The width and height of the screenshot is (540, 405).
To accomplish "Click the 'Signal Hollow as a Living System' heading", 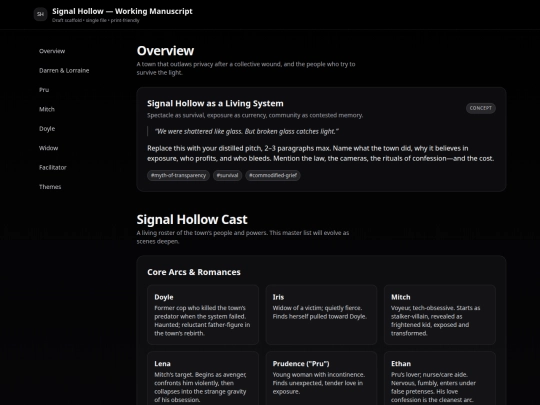I will pyautogui.click(x=215, y=103).
